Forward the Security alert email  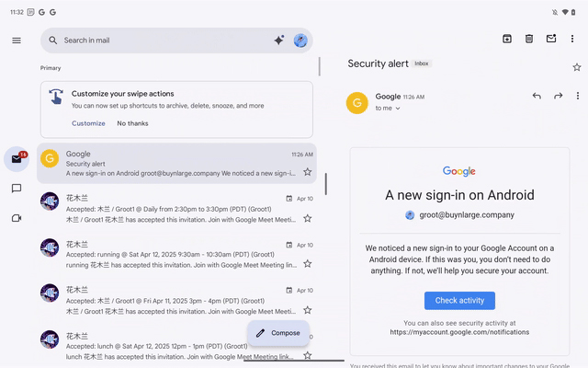tap(558, 96)
